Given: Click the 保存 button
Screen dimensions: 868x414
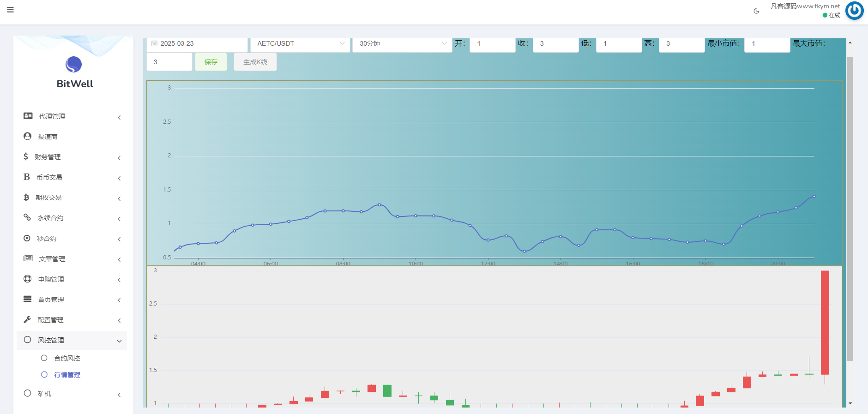Looking at the screenshot, I should point(211,62).
